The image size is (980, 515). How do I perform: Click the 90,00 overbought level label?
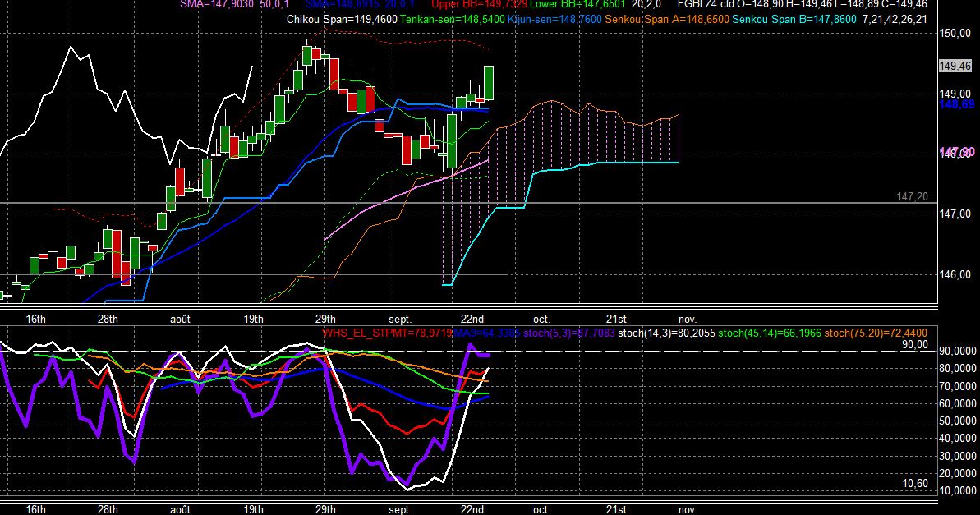point(915,344)
